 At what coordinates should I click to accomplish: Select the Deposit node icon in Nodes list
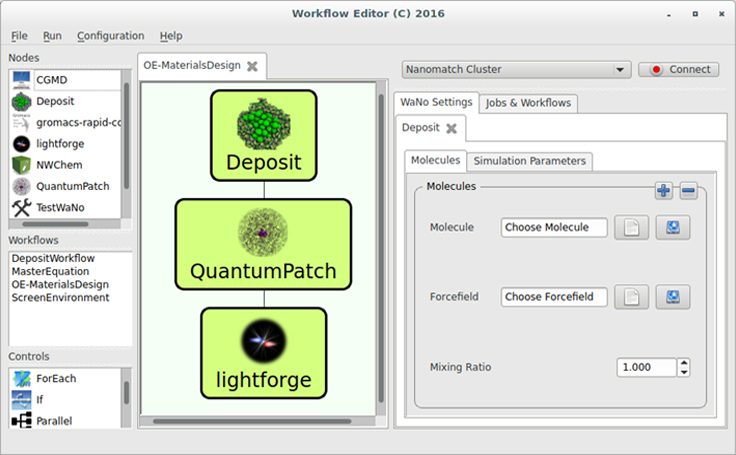coord(21,101)
